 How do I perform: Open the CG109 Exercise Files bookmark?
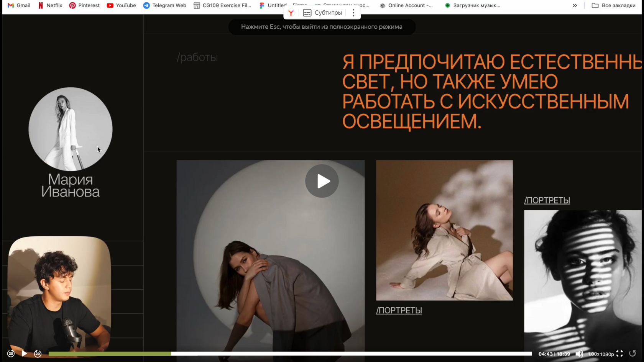[222, 5]
